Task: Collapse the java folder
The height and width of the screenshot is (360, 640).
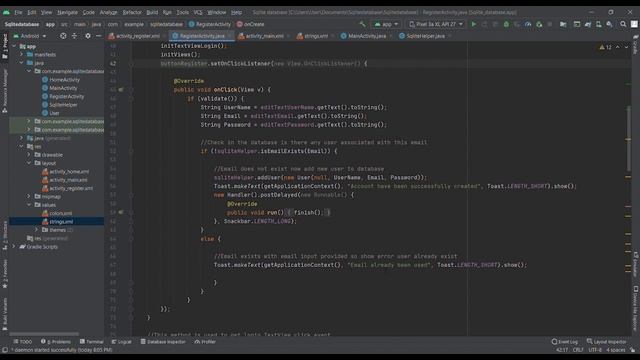Action: click(x=22, y=63)
